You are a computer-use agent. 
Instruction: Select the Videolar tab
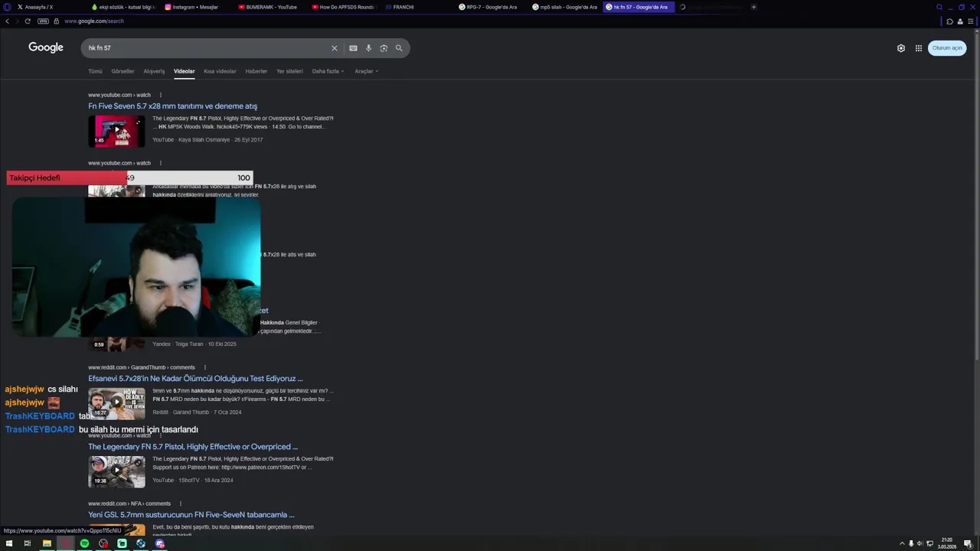pyautogui.click(x=184, y=71)
